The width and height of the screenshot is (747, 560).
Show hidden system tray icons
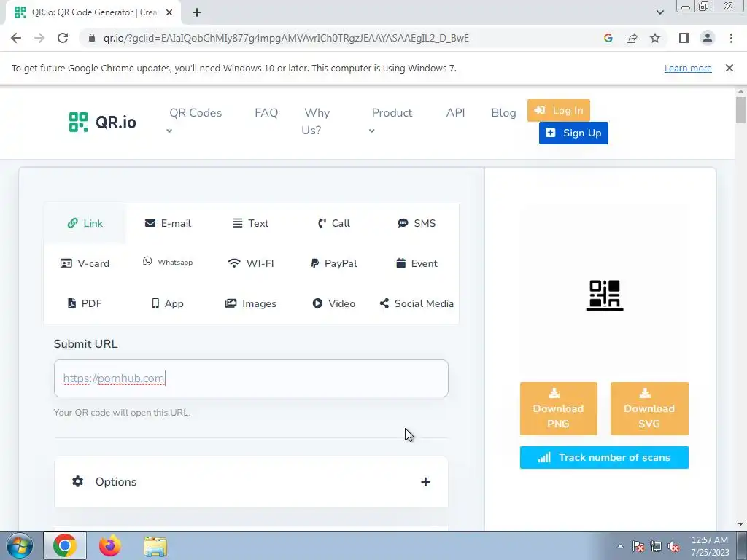620,546
